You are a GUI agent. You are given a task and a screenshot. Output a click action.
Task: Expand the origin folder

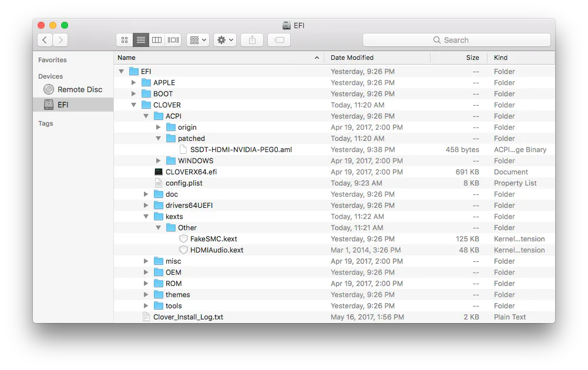pos(158,127)
